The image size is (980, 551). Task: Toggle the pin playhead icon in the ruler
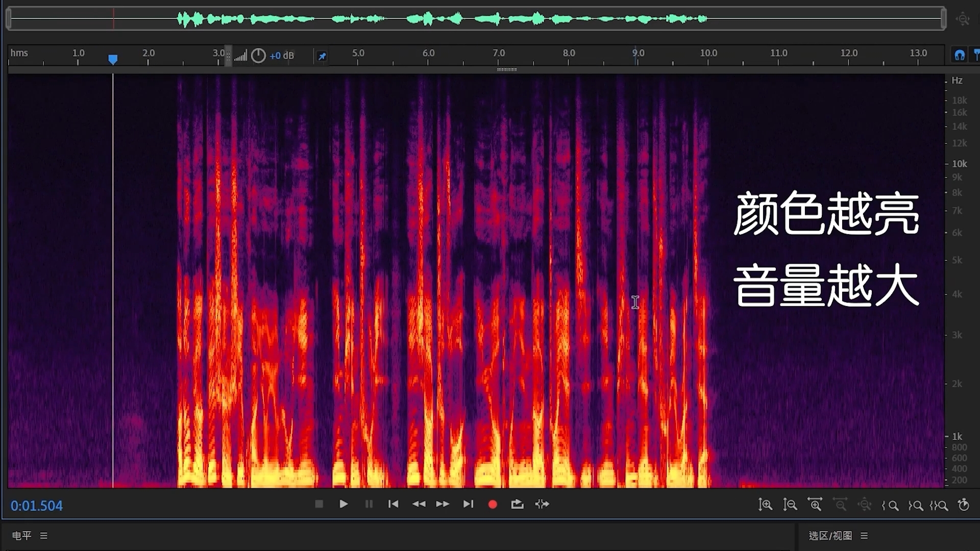pyautogui.click(x=322, y=55)
